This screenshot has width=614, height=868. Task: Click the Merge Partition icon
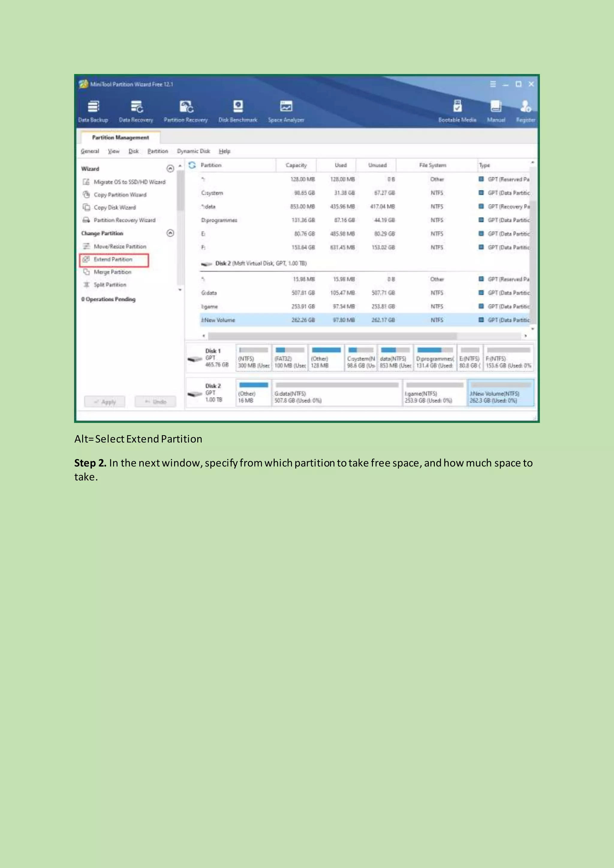point(86,272)
